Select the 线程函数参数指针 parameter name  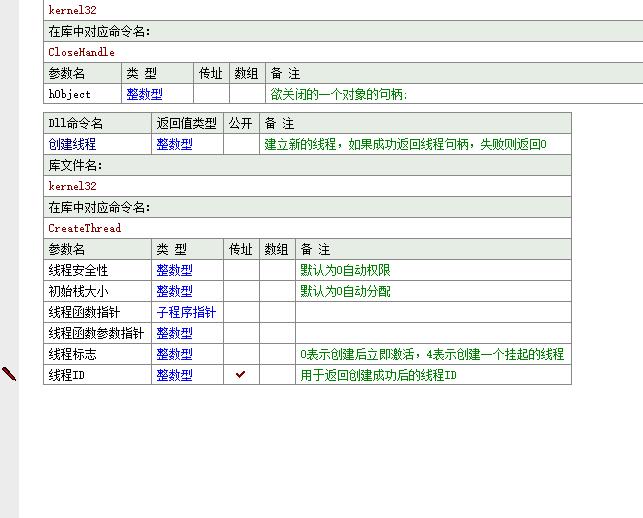click(x=96, y=333)
